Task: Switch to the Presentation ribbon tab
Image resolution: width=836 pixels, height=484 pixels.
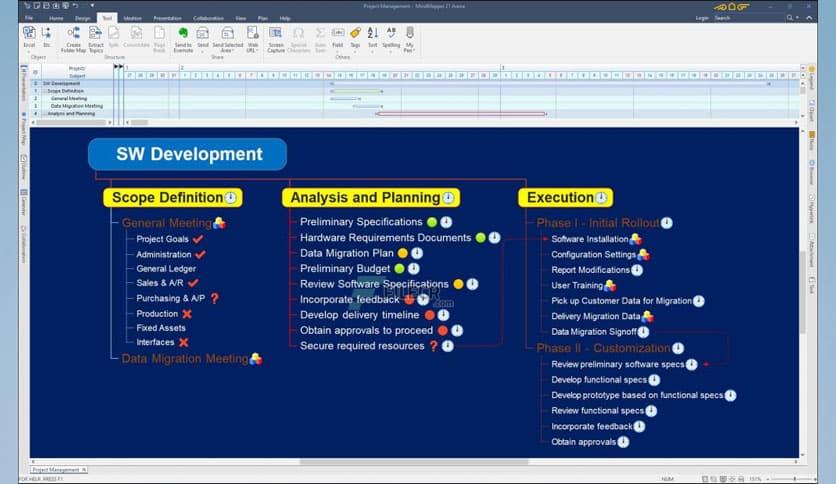Action: pyautogui.click(x=167, y=18)
